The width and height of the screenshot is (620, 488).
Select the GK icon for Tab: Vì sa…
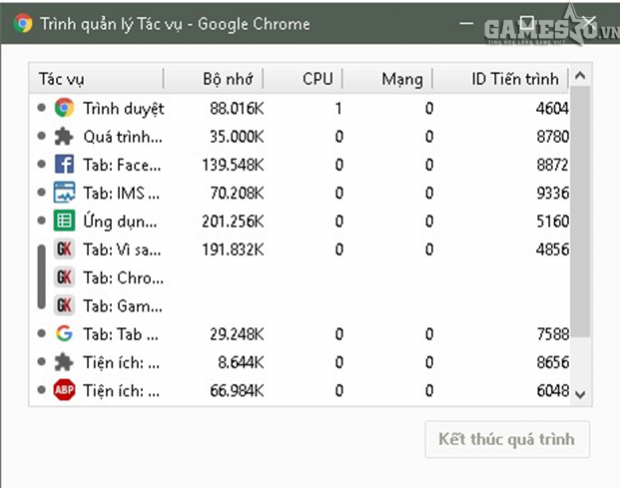click(64, 249)
